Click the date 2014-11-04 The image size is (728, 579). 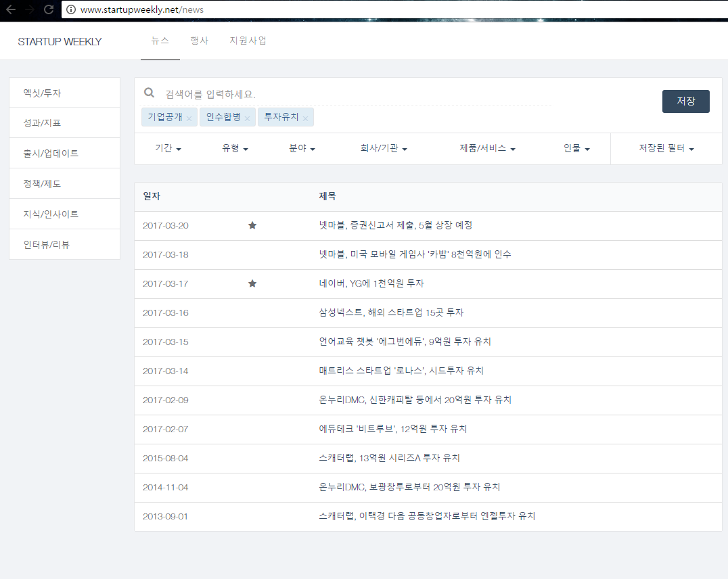[x=166, y=487]
